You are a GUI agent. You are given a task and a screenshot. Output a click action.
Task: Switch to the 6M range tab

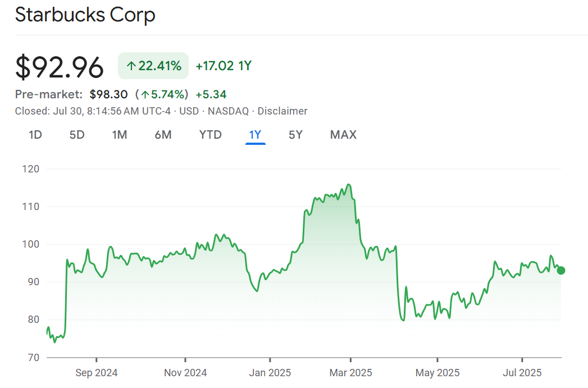(x=163, y=135)
